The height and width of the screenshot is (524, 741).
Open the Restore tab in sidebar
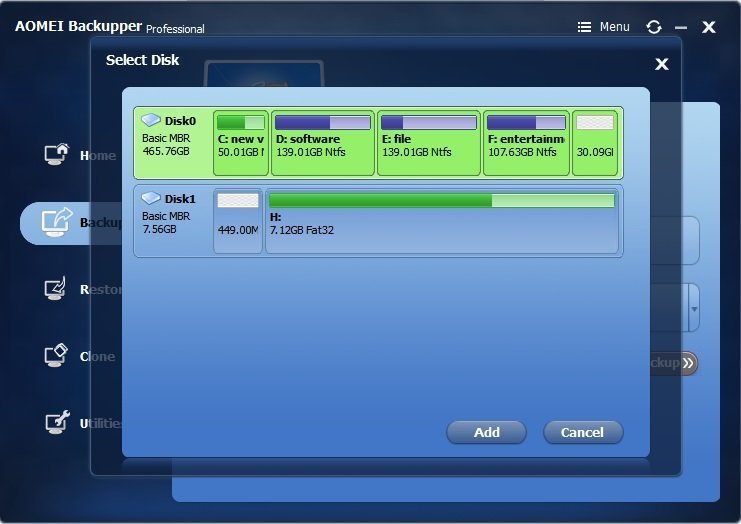pyautogui.click(x=83, y=289)
